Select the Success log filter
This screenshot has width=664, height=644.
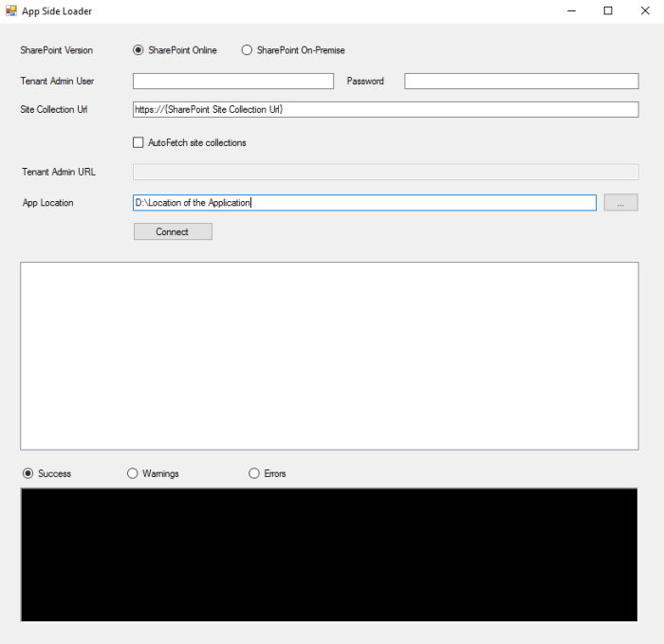coord(28,473)
